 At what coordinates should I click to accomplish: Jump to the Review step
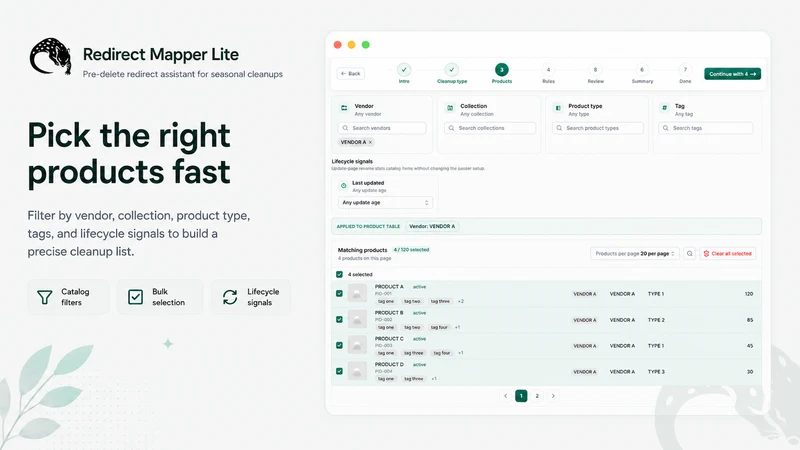(x=595, y=73)
